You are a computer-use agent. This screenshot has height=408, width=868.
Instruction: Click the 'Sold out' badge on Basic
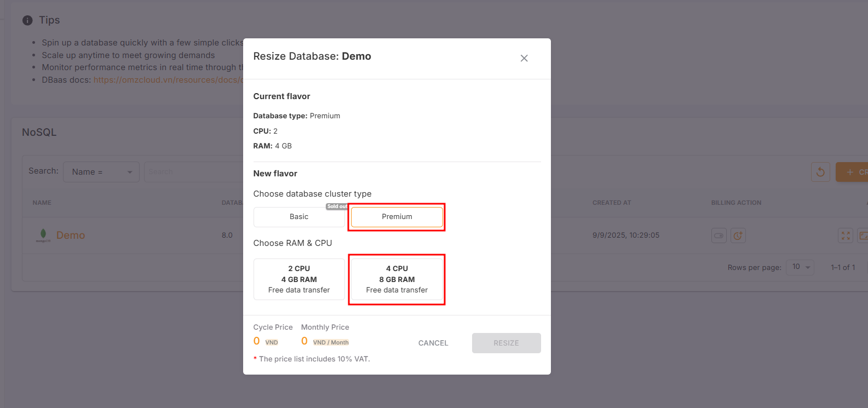[x=337, y=206]
